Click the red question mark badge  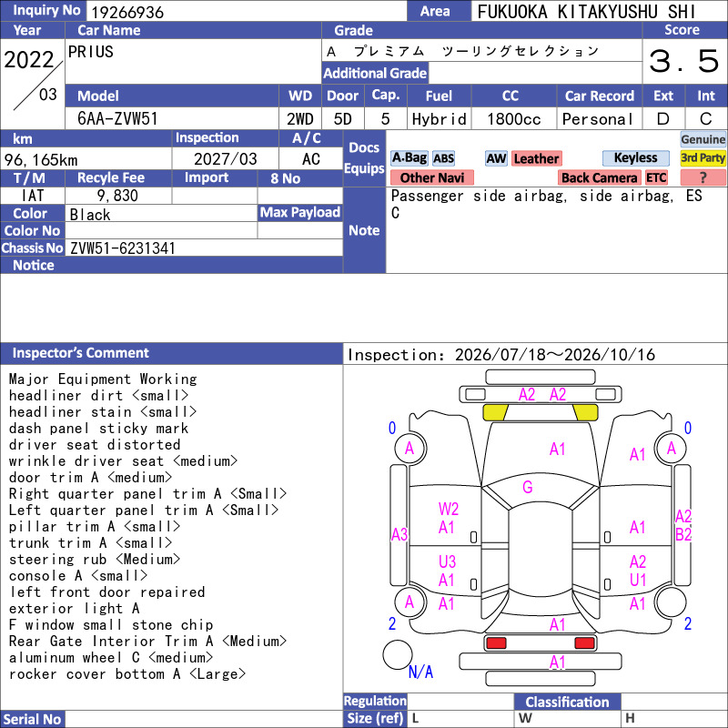[x=703, y=177]
